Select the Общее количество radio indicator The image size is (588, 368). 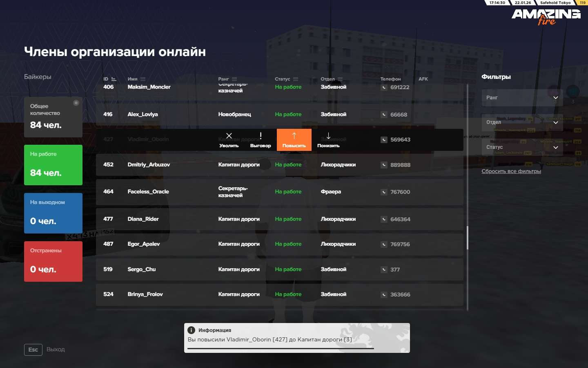pos(76,103)
